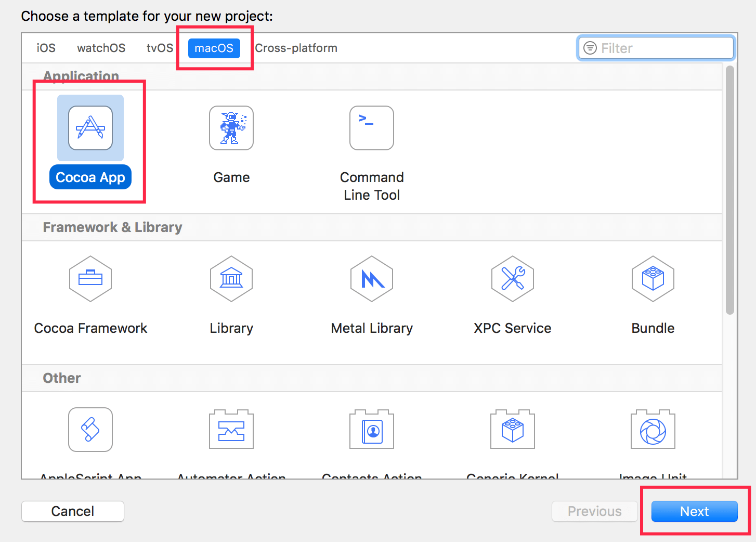
Task: Pick the Bundle template icon
Action: 653,279
